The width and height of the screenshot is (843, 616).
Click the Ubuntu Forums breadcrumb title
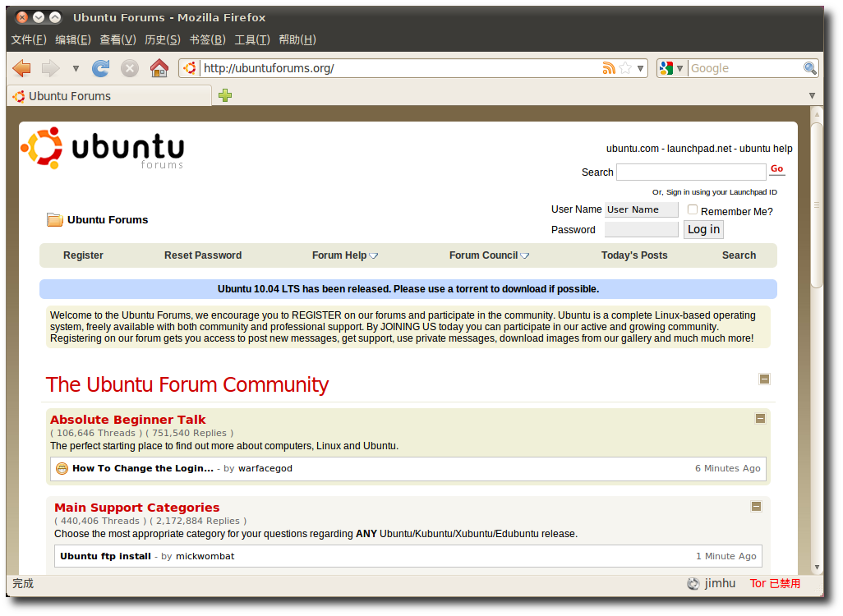pos(108,220)
